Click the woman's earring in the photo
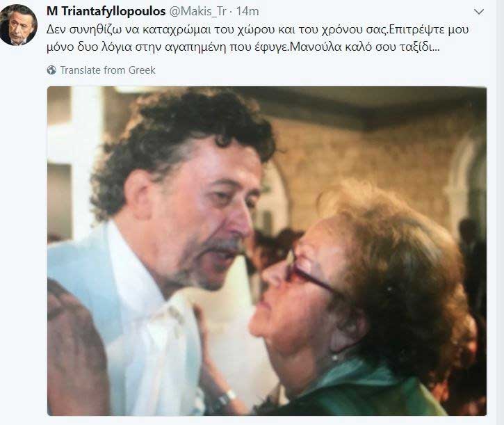Image resolution: width=504 pixels, height=425 pixels. point(335,357)
